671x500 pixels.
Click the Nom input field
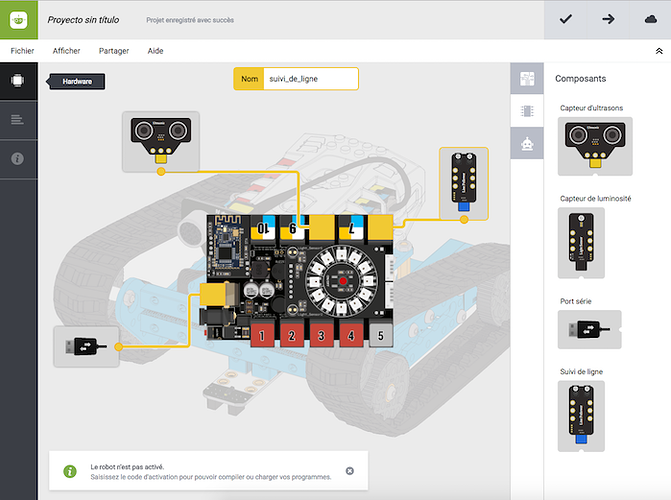pos(310,79)
